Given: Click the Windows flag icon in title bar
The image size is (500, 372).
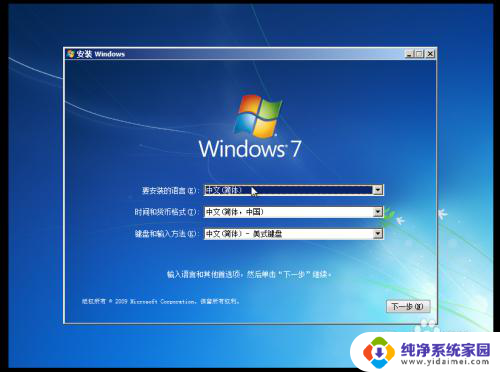Looking at the screenshot, I should 70,54.
